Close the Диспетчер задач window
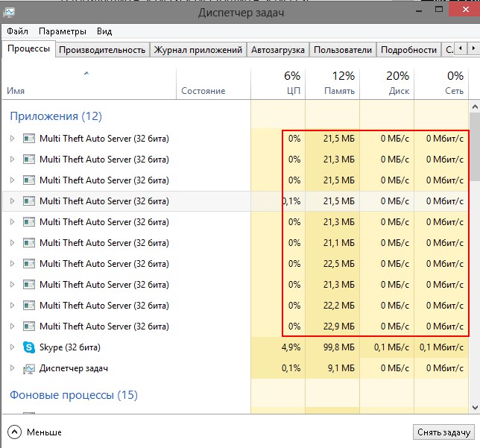The height and width of the screenshot is (448, 480). [465, 9]
